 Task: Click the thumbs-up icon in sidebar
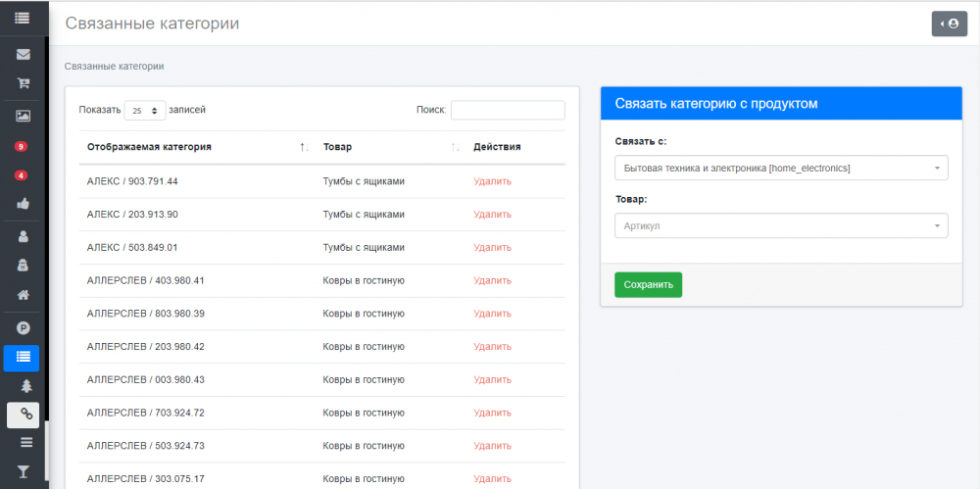click(23, 204)
